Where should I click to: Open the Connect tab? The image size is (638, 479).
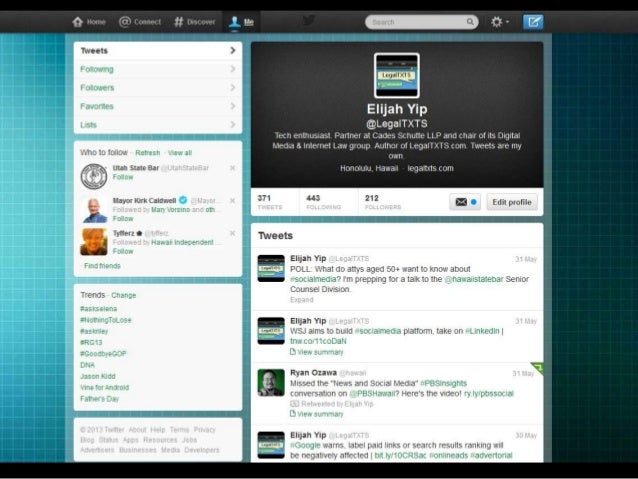click(x=140, y=22)
